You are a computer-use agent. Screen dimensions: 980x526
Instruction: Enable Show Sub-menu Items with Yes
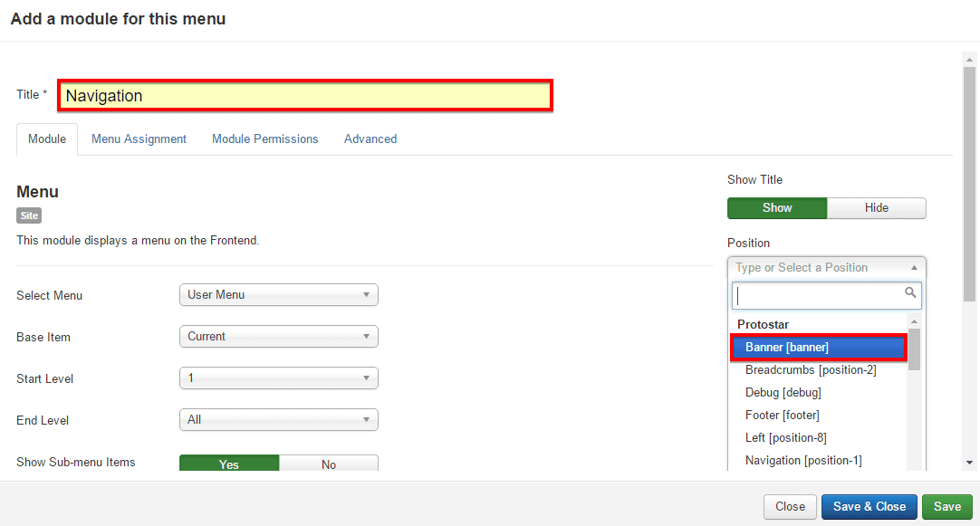pyautogui.click(x=229, y=464)
